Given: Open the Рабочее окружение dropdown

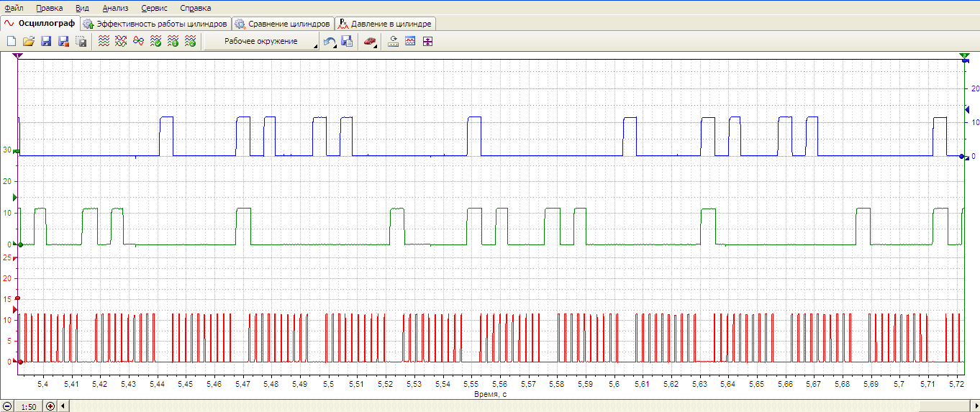Looking at the screenshot, I should click(x=261, y=42).
